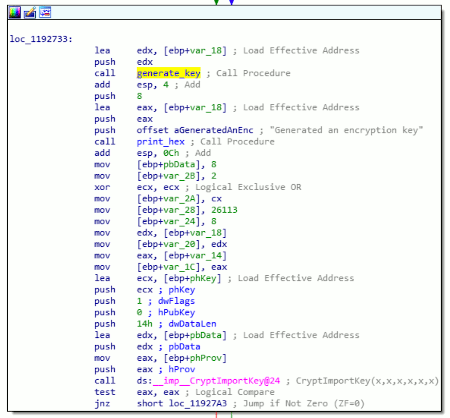Click the jnz mnemonic
Screen dimensions: 450x418
tap(102, 403)
